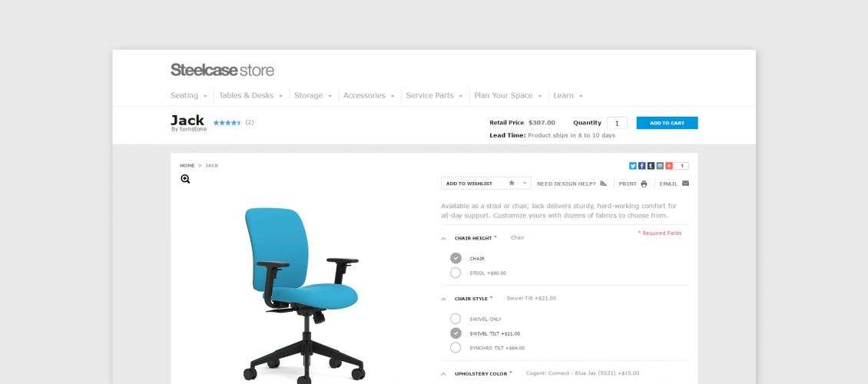Image resolution: width=868 pixels, height=384 pixels.
Task: Share product on Twitter
Action: click(633, 166)
